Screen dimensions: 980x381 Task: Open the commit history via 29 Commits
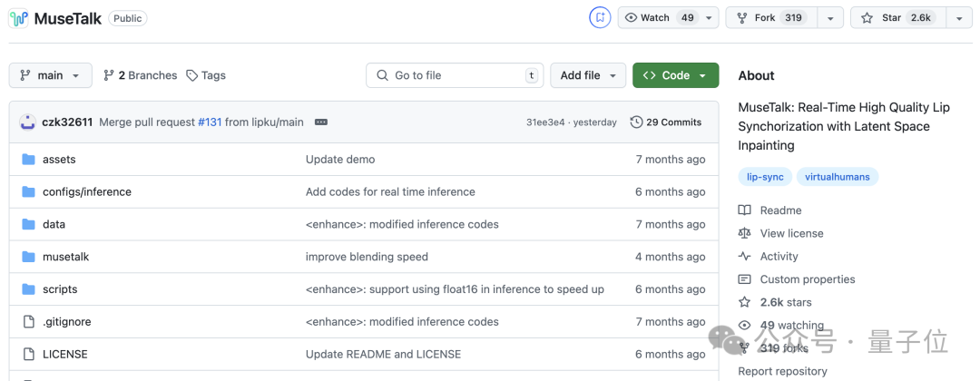pyautogui.click(x=666, y=122)
